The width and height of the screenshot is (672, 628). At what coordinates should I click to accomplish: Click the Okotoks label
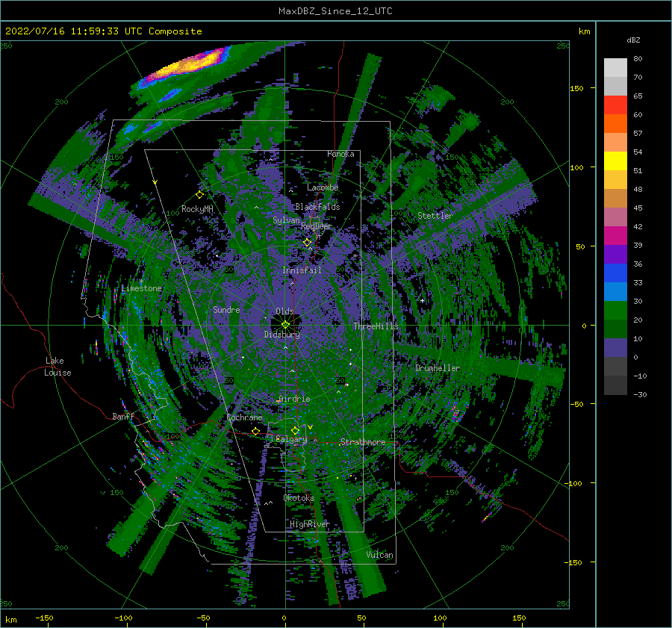(299, 498)
